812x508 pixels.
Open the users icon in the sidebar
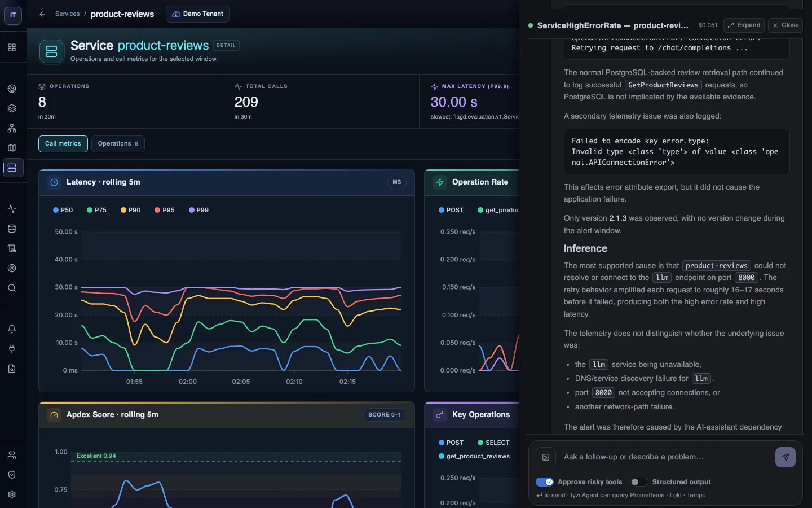(x=12, y=455)
